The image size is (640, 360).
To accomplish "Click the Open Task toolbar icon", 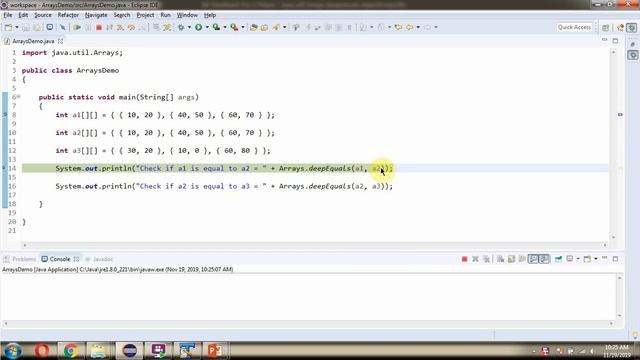I will click(264, 27).
